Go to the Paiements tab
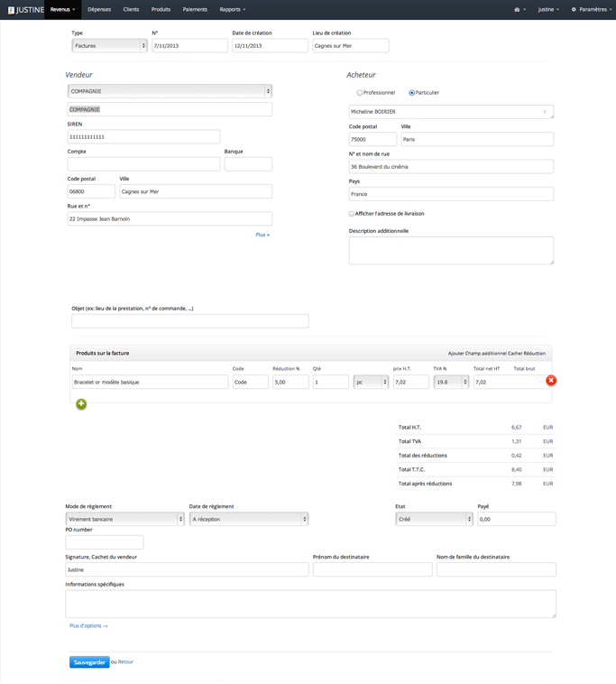 195,10
